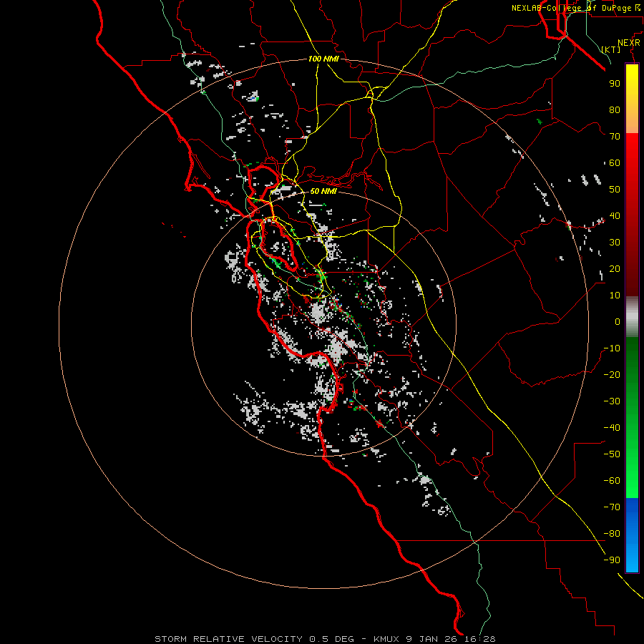This screenshot has height=644, width=644.
Task: Click the 80 value on velocity scale
Action: (615, 109)
